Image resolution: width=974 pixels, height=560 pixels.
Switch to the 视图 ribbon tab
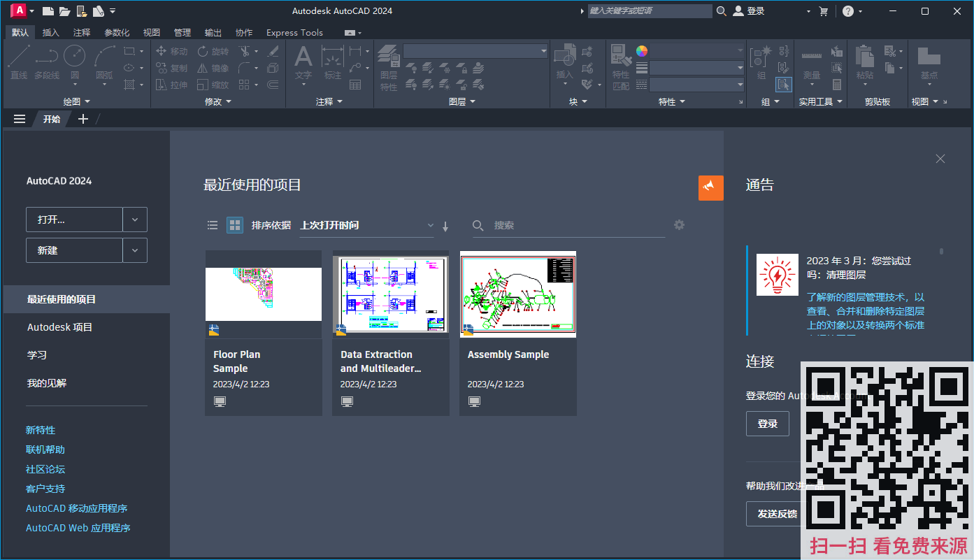coord(152,32)
